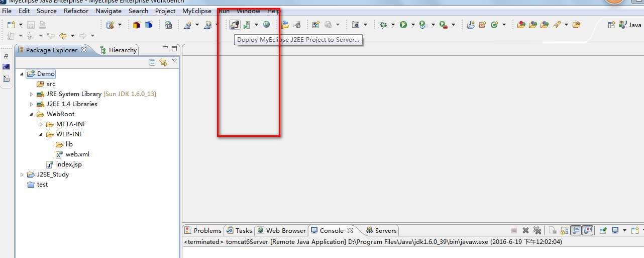Screen dimensions: 644x258
Task: Select the src folder in Demo
Action: [46, 84]
